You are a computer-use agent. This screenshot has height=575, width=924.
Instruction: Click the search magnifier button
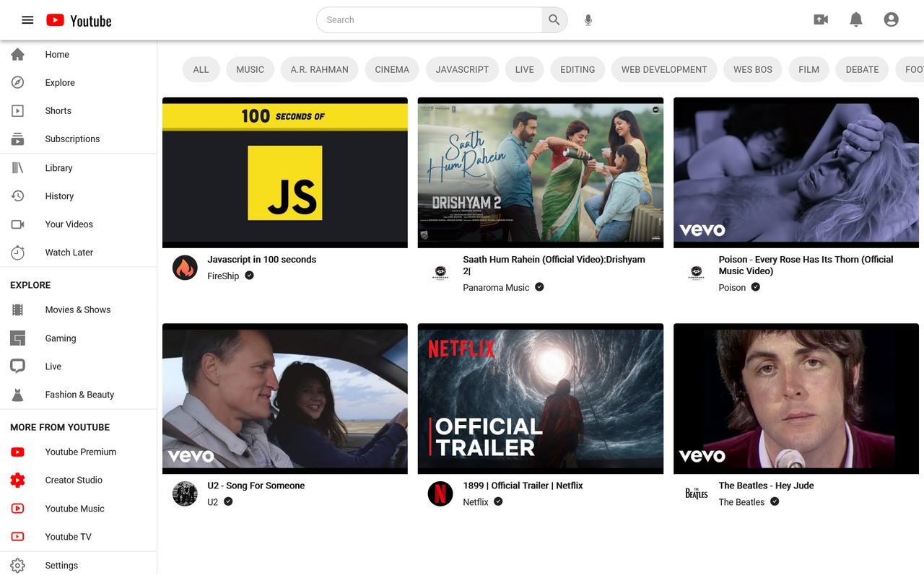554,19
